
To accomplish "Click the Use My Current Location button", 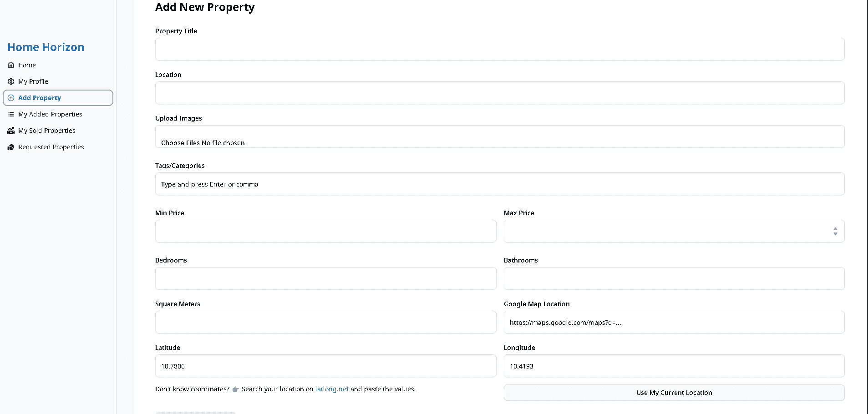I will [674, 392].
